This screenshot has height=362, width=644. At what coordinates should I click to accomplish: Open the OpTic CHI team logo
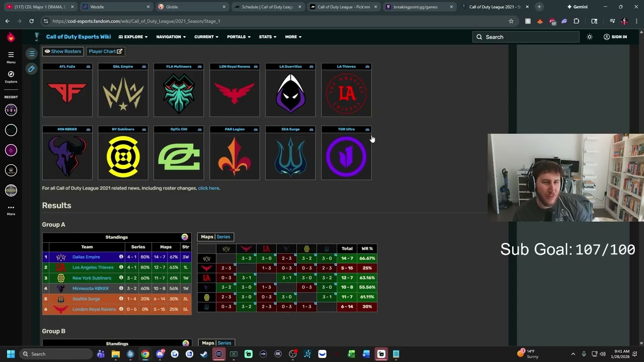[x=179, y=156]
